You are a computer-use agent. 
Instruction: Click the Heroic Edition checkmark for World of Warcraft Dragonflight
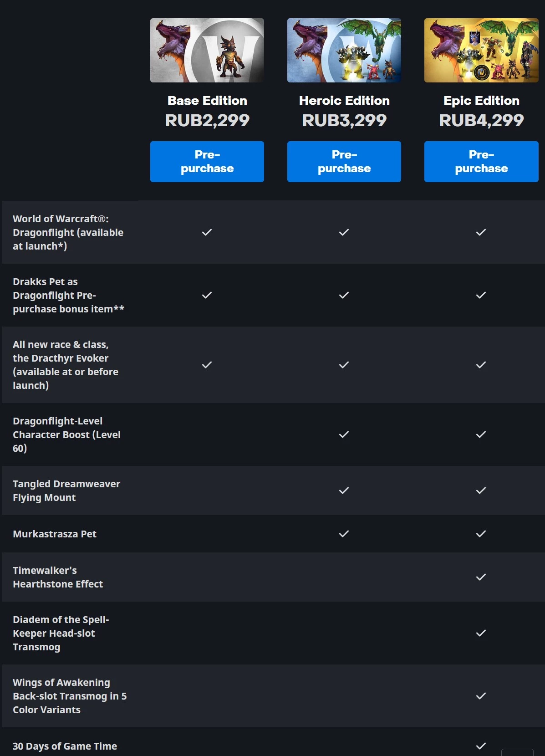pos(344,232)
